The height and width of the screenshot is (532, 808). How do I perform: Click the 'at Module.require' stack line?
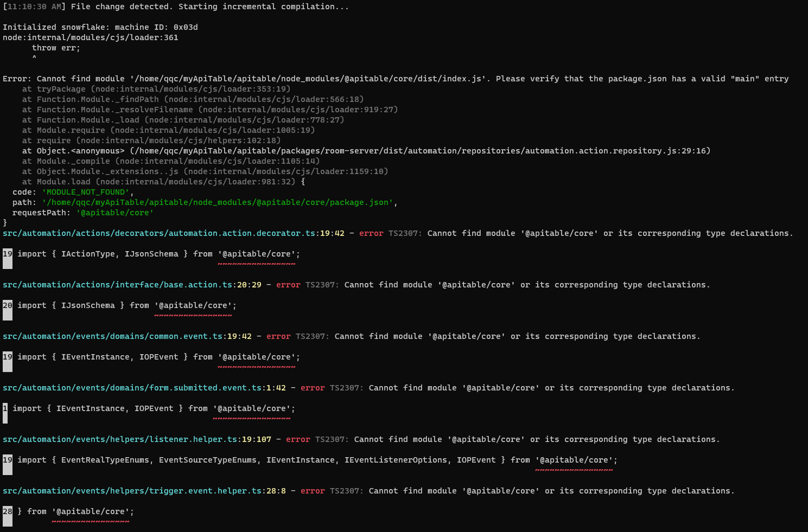pos(169,130)
